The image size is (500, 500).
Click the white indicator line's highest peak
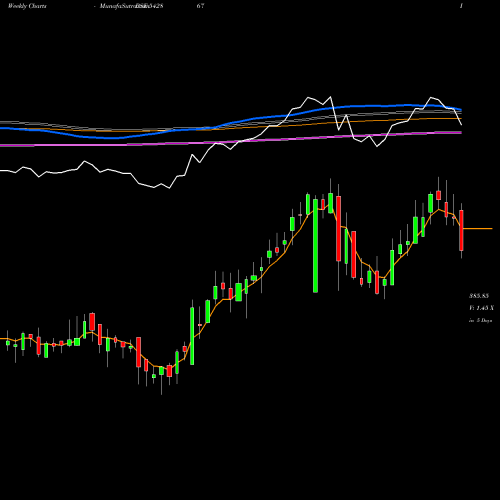click(331, 97)
